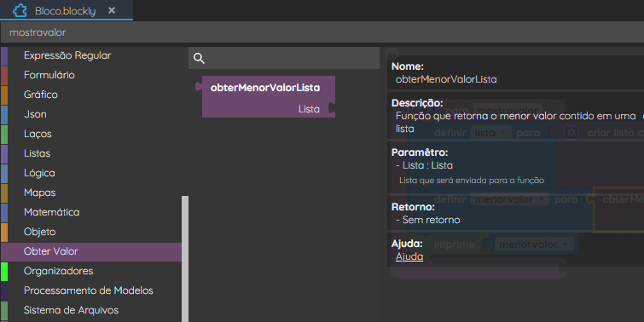Click the magnifier search icon
This screenshot has width=644, height=322.
click(x=199, y=58)
